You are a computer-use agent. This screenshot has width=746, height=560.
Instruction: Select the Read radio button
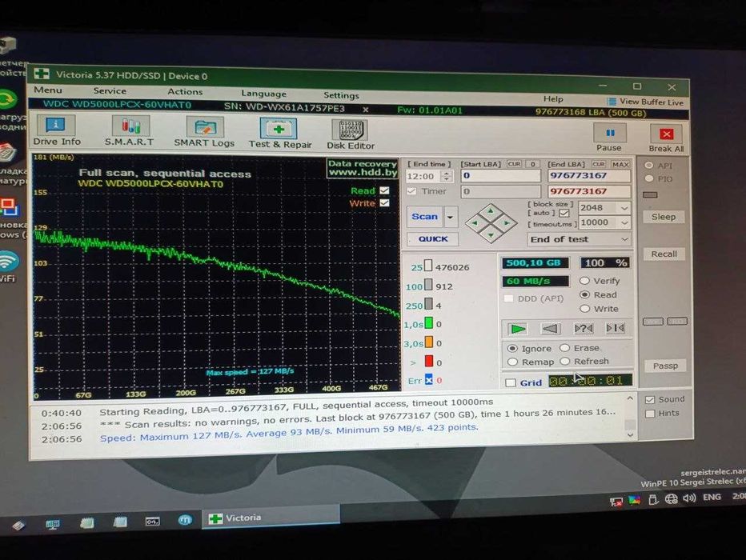click(x=585, y=294)
